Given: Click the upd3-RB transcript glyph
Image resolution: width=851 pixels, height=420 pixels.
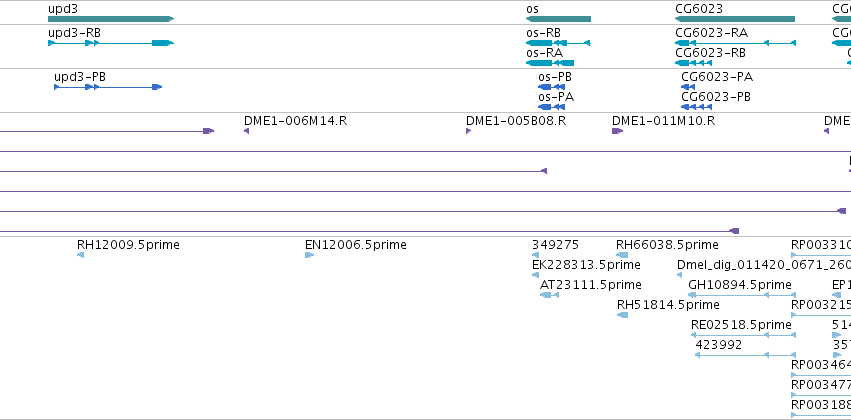Looking at the screenshot, I should (111, 43).
